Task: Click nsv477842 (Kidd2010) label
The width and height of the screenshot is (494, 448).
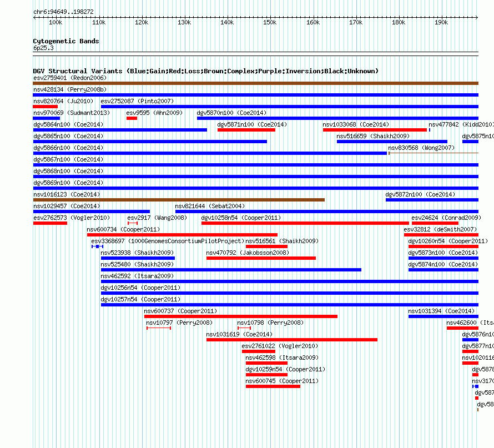Action: [x=461, y=124]
